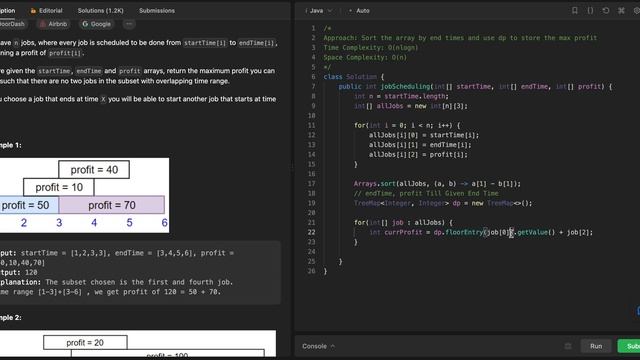The height and width of the screenshot is (360, 640).
Task: Reset code to default with the revert icon
Action: pyautogui.click(x=606, y=11)
